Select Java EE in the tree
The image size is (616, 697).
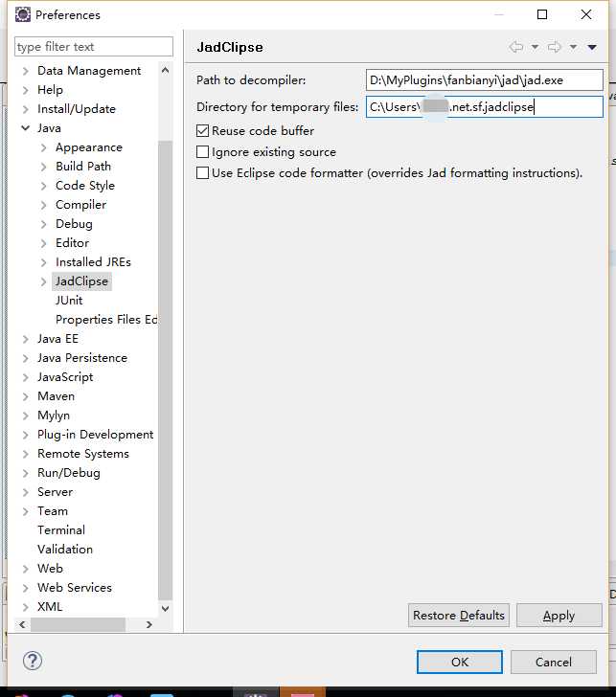pos(57,339)
